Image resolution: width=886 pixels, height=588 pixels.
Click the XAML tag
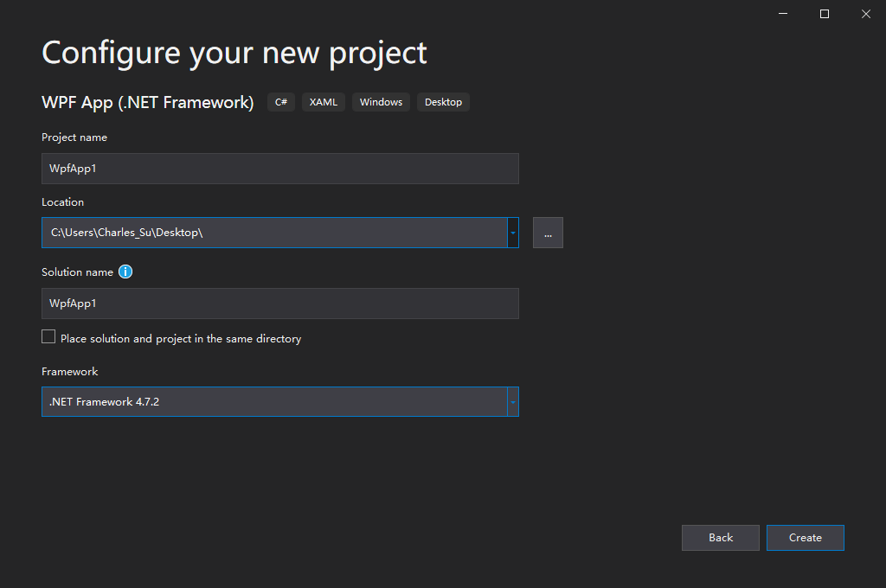[324, 102]
